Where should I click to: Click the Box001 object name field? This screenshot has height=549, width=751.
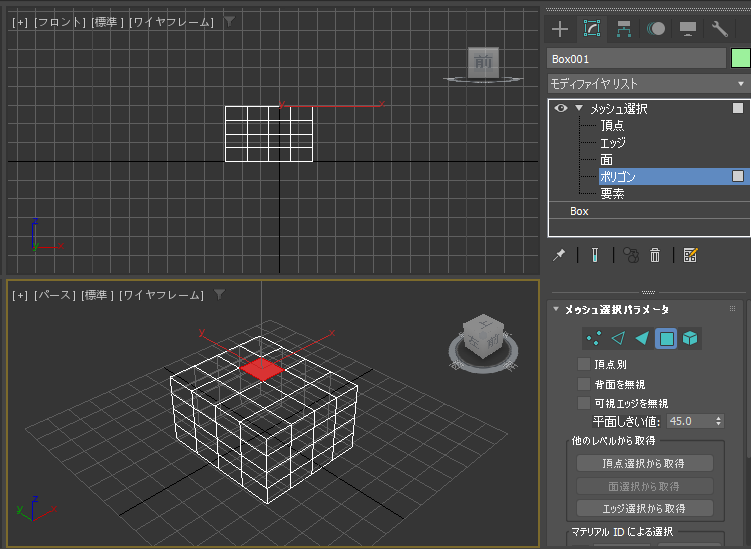pos(637,59)
